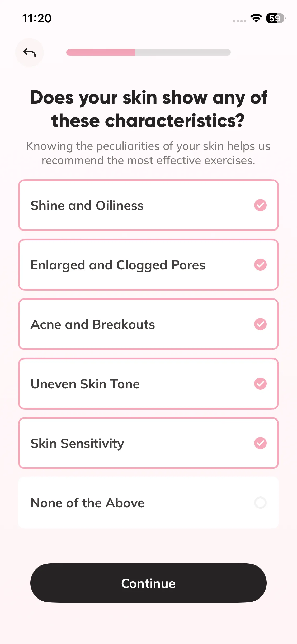This screenshot has width=297, height=644.
Task: Tap the Enlarged and Clogged Pores label
Action: [118, 265]
